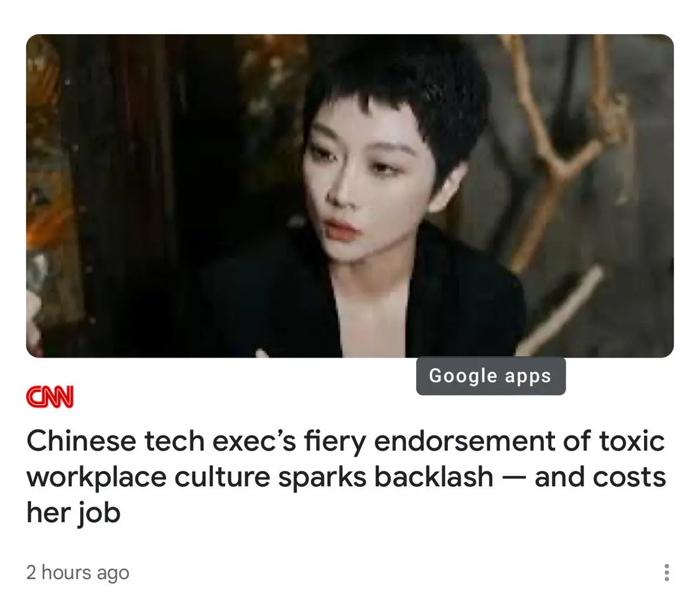
Task: Click the word 'Google' in the tooltip
Action: tap(463, 376)
